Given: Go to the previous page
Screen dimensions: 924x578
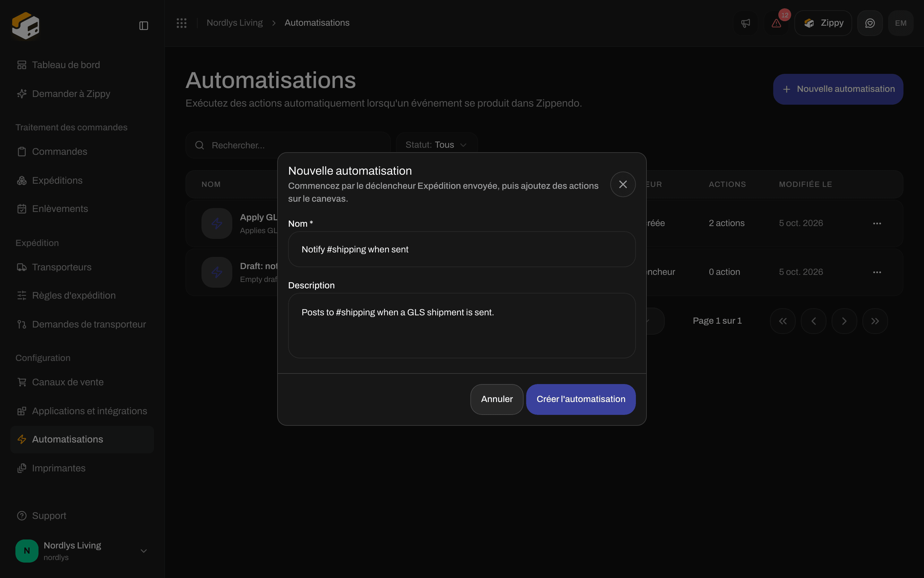Looking at the screenshot, I should click(x=814, y=321).
